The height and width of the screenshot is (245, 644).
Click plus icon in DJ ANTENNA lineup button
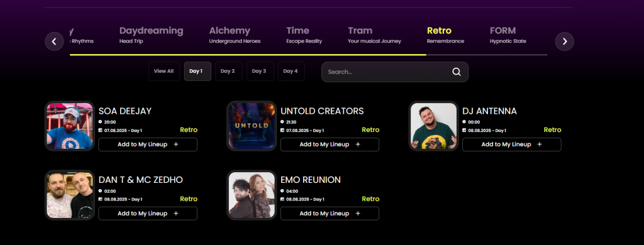point(540,144)
